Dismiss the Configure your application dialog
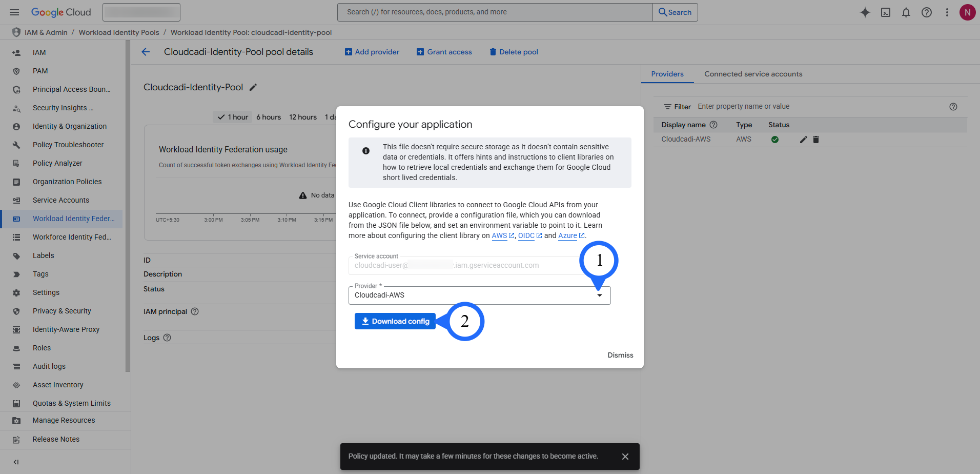 (x=620, y=355)
